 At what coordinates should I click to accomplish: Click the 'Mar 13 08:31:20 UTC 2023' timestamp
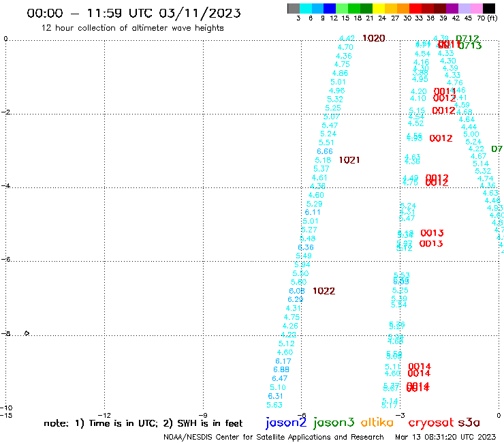pos(445,437)
